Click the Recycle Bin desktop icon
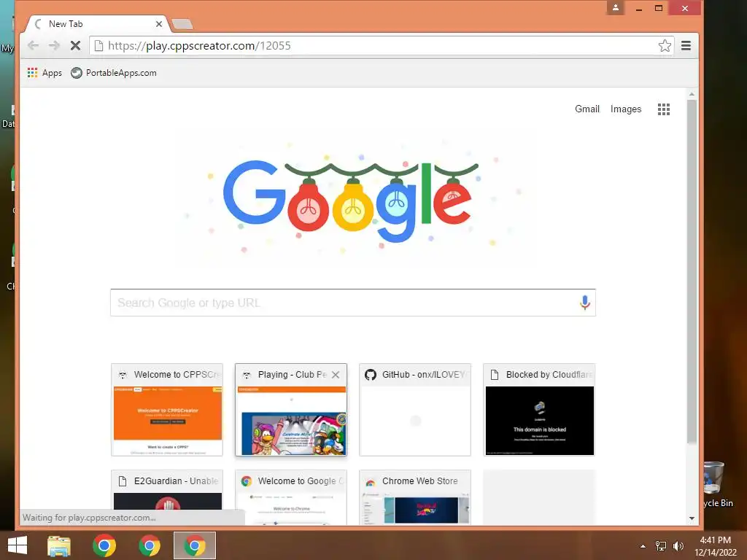Viewport: 747px width, 560px height. (x=715, y=485)
